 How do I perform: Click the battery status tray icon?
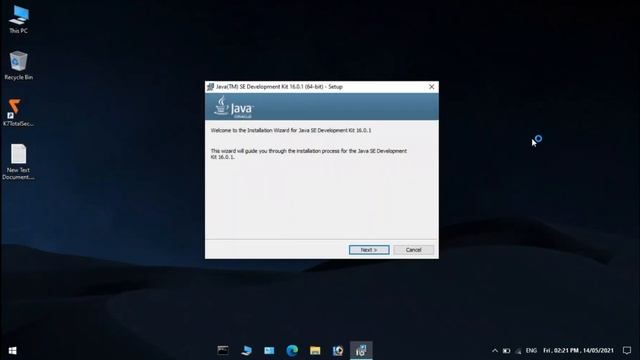(507, 351)
